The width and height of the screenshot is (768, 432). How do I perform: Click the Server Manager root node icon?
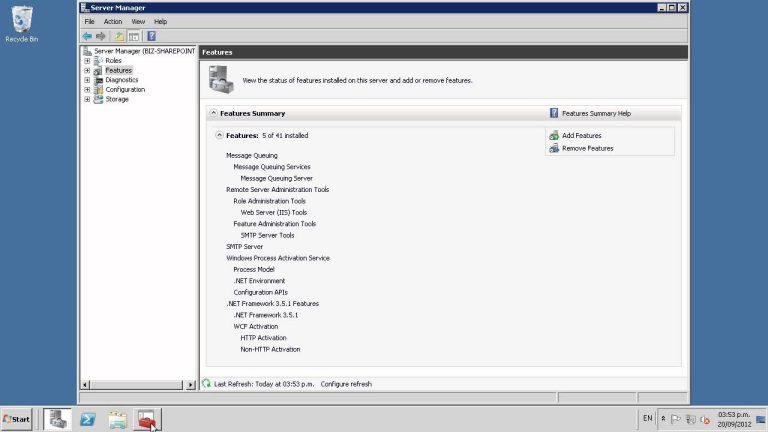point(87,51)
